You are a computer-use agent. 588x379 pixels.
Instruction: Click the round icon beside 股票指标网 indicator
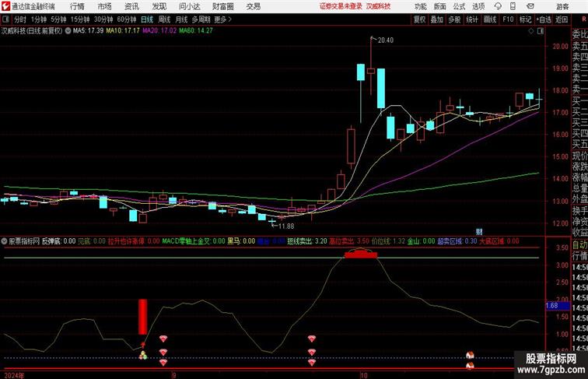click(x=4, y=241)
